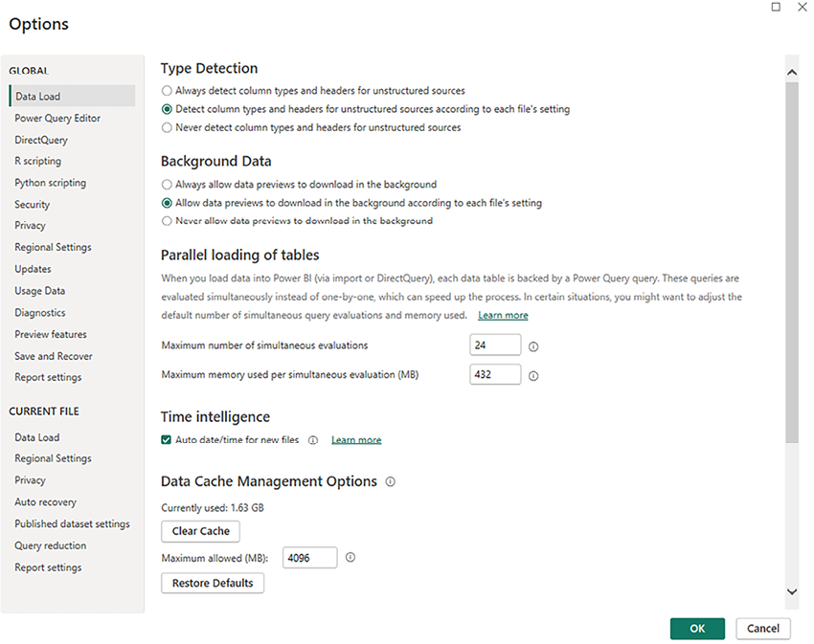View info next to Maximum allowed (MB)
814x644 pixels.
350,556
